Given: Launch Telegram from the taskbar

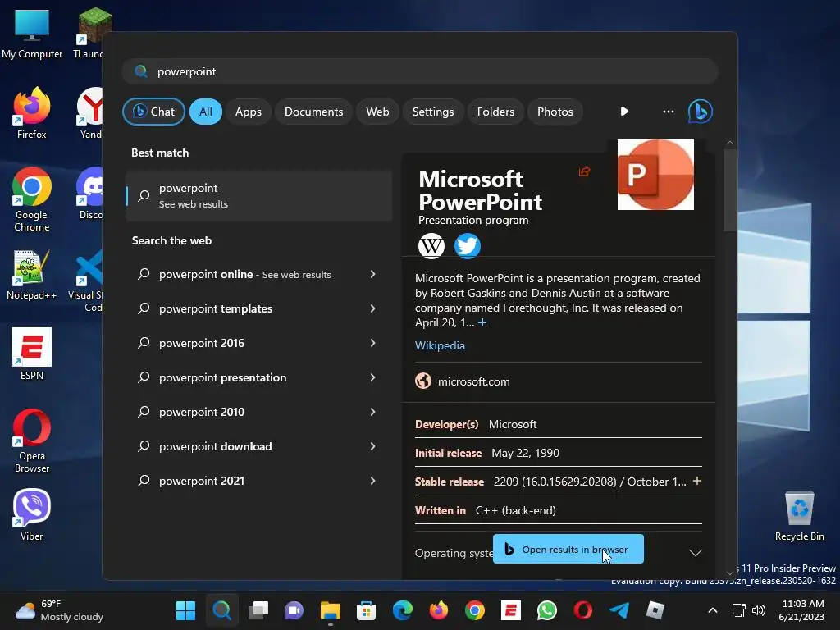Looking at the screenshot, I should pyautogui.click(x=619, y=610).
